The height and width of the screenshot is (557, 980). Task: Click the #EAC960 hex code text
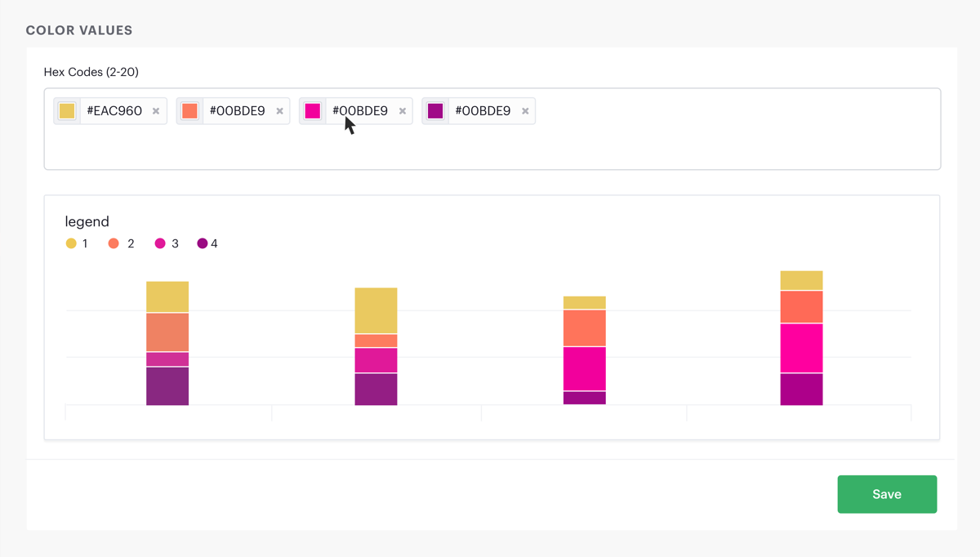click(114, 111)
